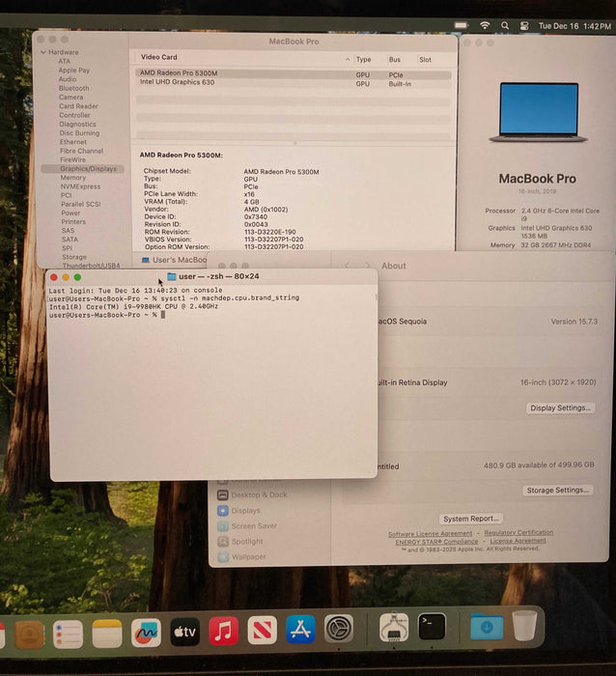This screenshot has width=616, height=676.
Task: Open the ENERGY STAR Compliance link
Action: [436, 542]
